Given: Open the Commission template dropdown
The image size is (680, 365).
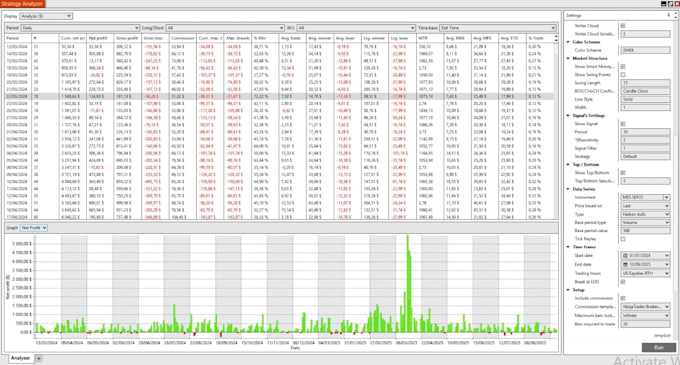Looking at the screenshot, I should [x=645, y=307].
